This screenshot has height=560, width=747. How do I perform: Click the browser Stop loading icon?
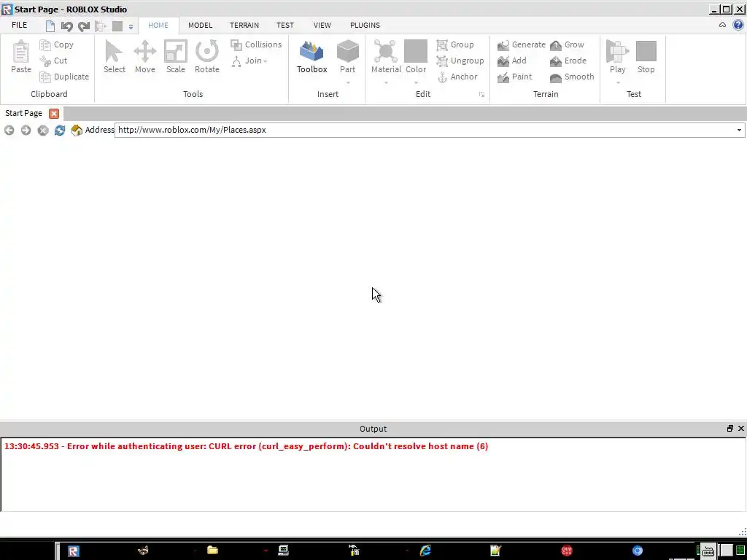coord(43,130)
